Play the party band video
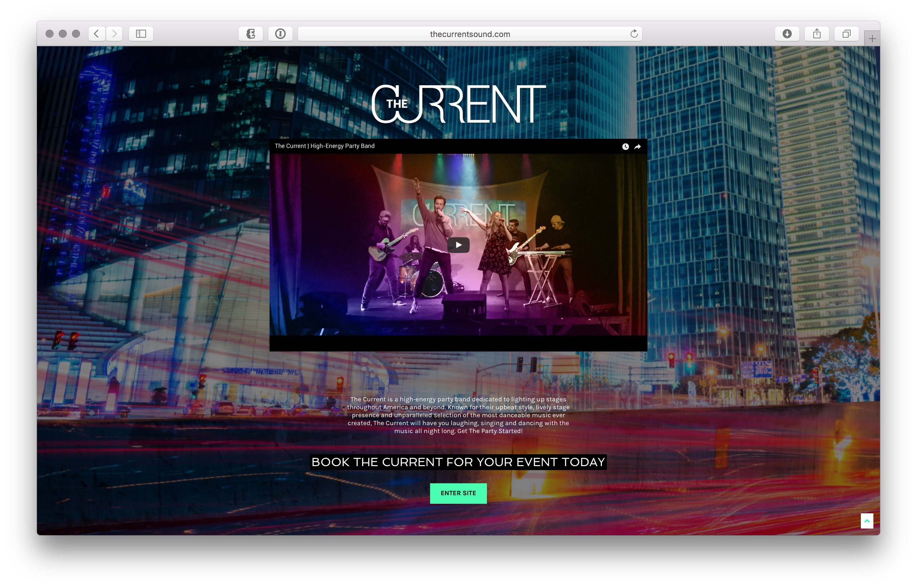Image resolution: width=917 pixels, height=588 pixels. tap(458, 245)
